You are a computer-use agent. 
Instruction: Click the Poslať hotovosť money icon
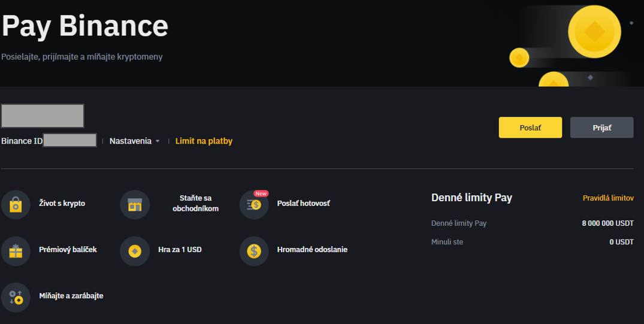254,205
